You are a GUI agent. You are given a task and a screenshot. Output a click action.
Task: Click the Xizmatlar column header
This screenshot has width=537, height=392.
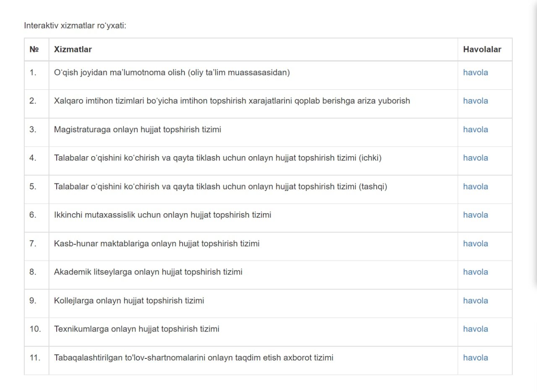click(x=73, y=49)
